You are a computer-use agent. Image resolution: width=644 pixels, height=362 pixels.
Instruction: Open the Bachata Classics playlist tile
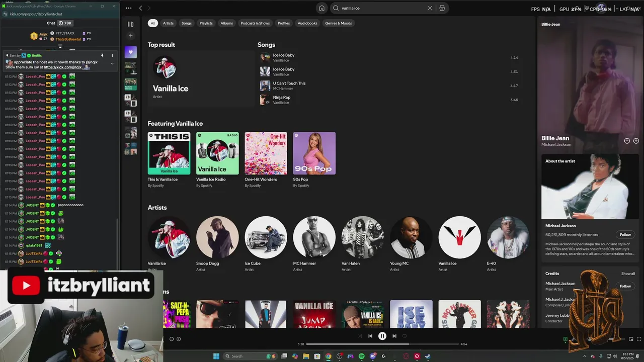[131, 84]
